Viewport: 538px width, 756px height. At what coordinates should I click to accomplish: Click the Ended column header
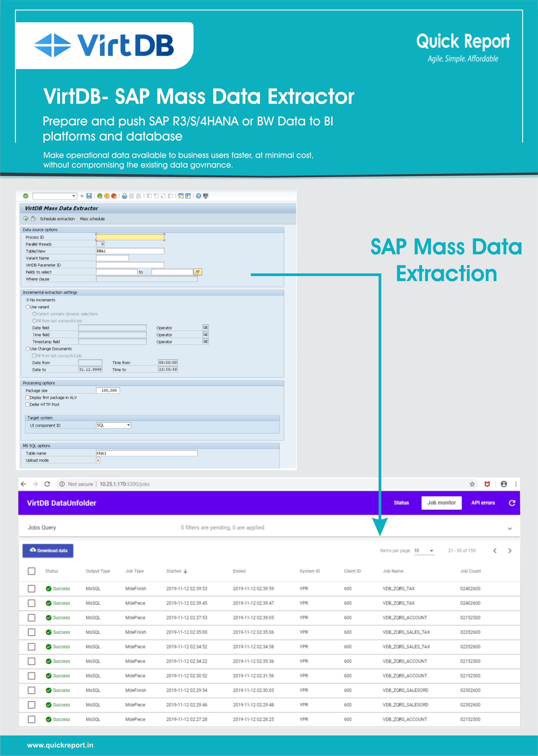239,571
